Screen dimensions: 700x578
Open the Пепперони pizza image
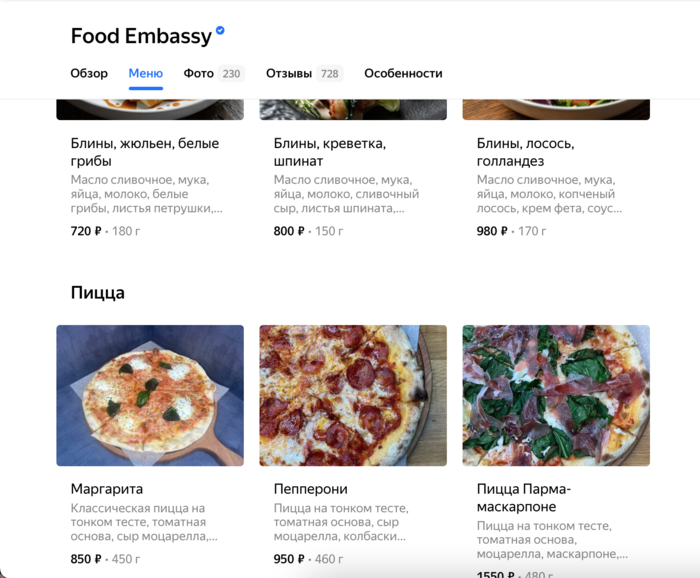pyautogui.click(x=353, y=395)
